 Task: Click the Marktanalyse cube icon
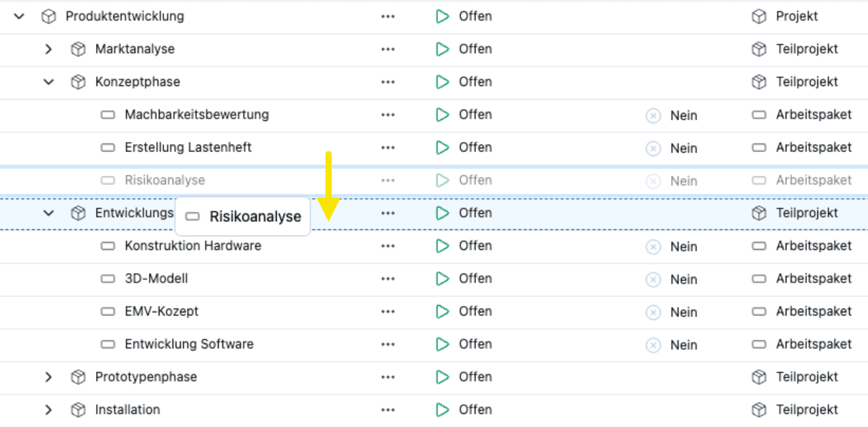(x=78, y=49)
